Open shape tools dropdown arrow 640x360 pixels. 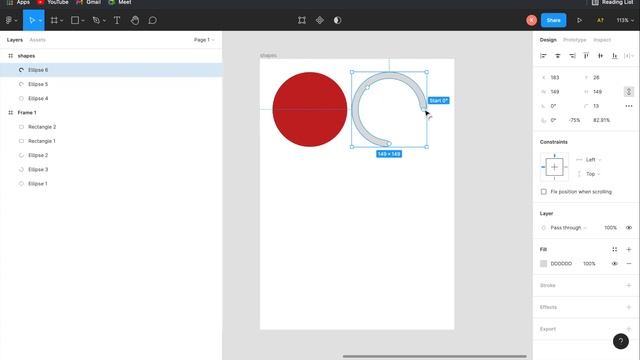82,20
